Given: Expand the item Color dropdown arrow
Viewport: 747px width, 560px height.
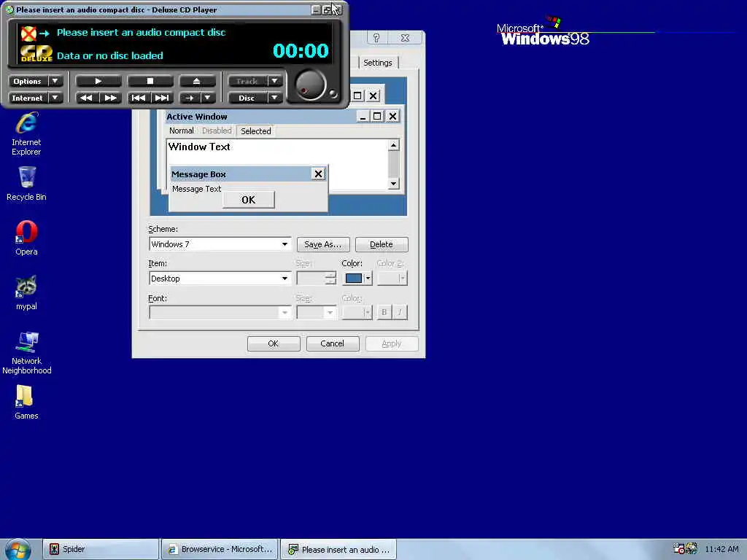Looking at the screenshot, I should [x=368, y=279].
